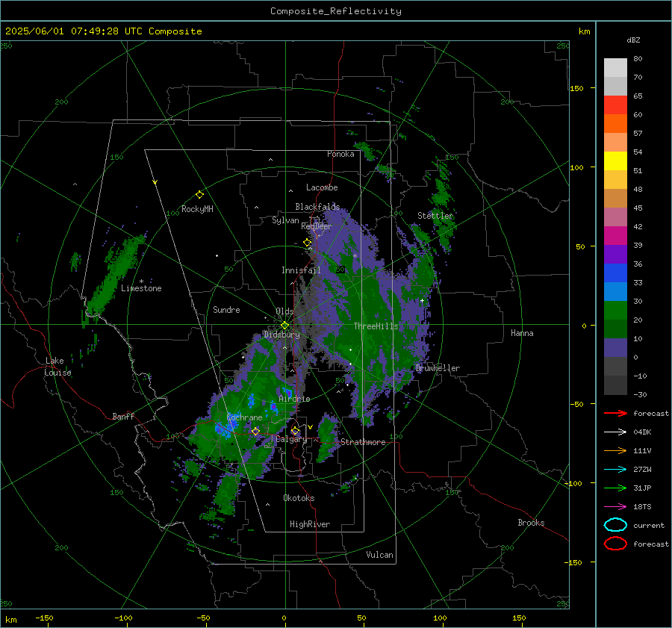The height and width of the screenshot is (628, 672).
Task: Click the Innisfail town label
Action: pyautogui.click(x=301, y=270)
